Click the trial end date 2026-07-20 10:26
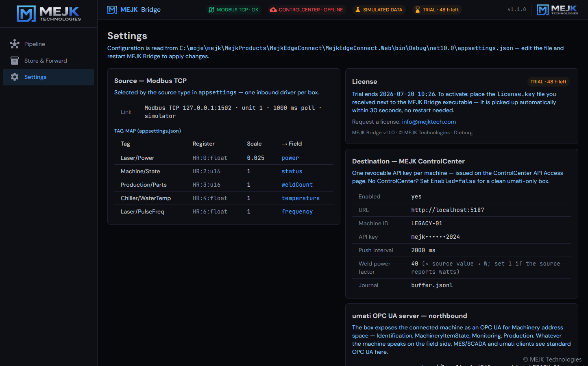The image size is (588, 366). (407, 94)
